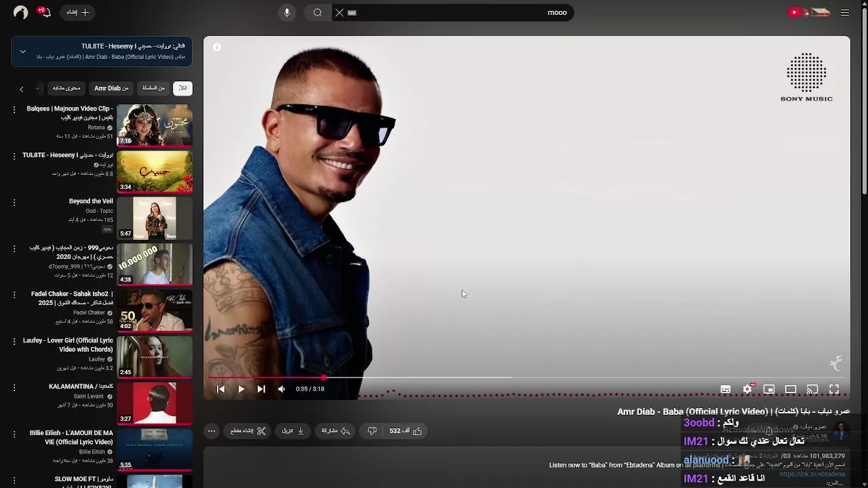Select the All (الكل) filter chip
The height and width of the screenshot is (488, 868).
point(182,88)
